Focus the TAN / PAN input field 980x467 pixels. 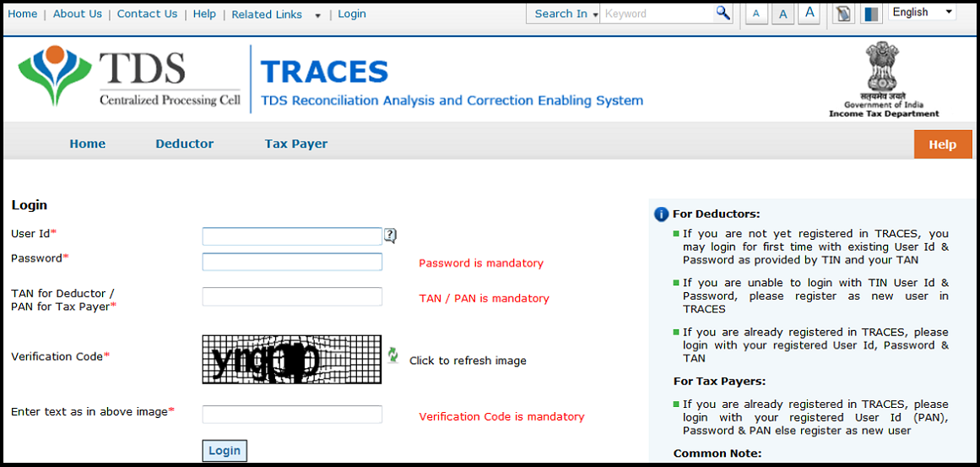click(292, 297)
